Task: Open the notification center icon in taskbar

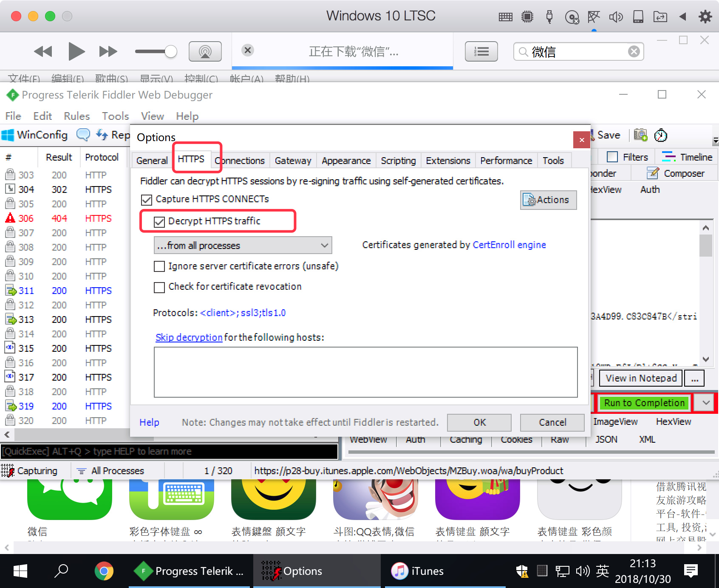Action: click(691, 571)
